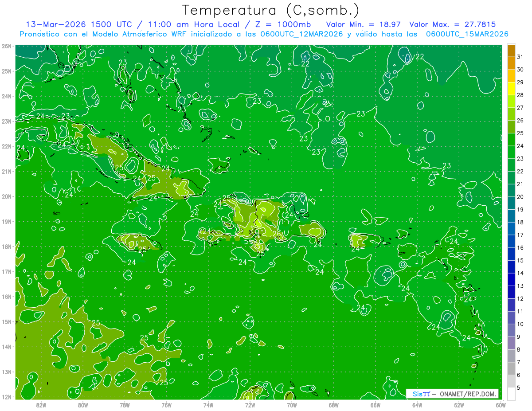The height and width of the screenshot is (411, 532).
Task: Click the '66W' longitude axis label
Action: coord(376,404)
